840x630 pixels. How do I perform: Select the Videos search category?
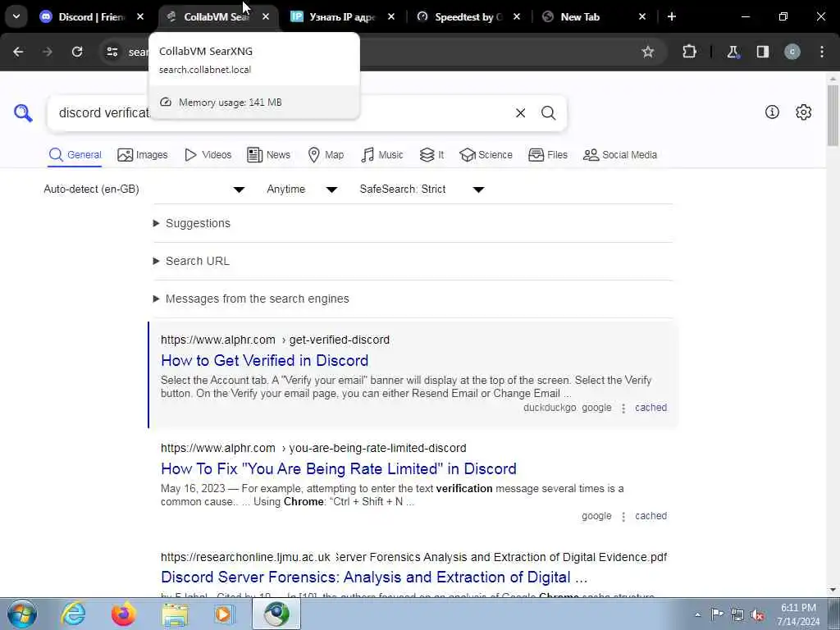click(208, 155)
